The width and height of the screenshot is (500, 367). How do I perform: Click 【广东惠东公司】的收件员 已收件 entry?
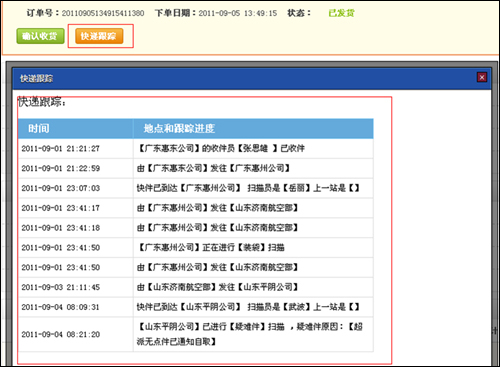221,148
